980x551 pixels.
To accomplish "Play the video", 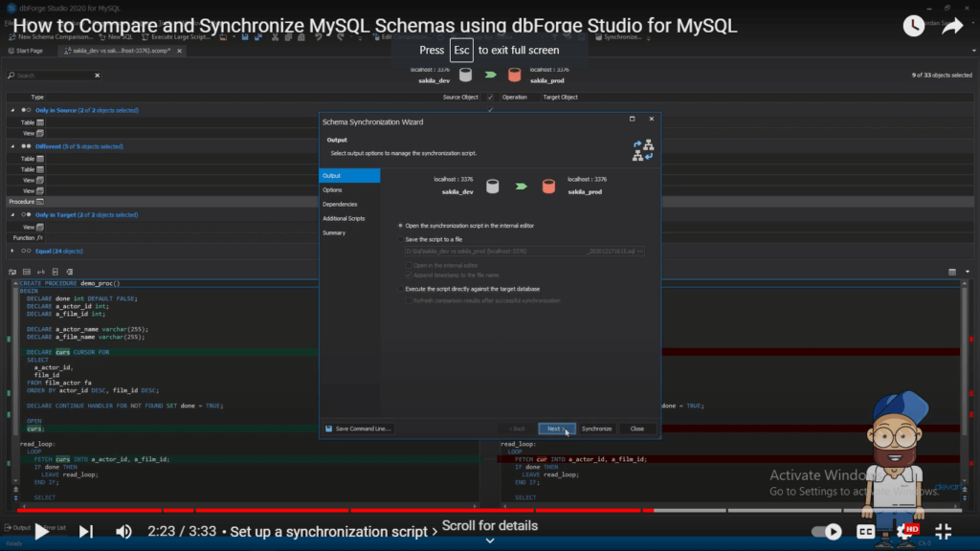I will [x=41, y=532].
